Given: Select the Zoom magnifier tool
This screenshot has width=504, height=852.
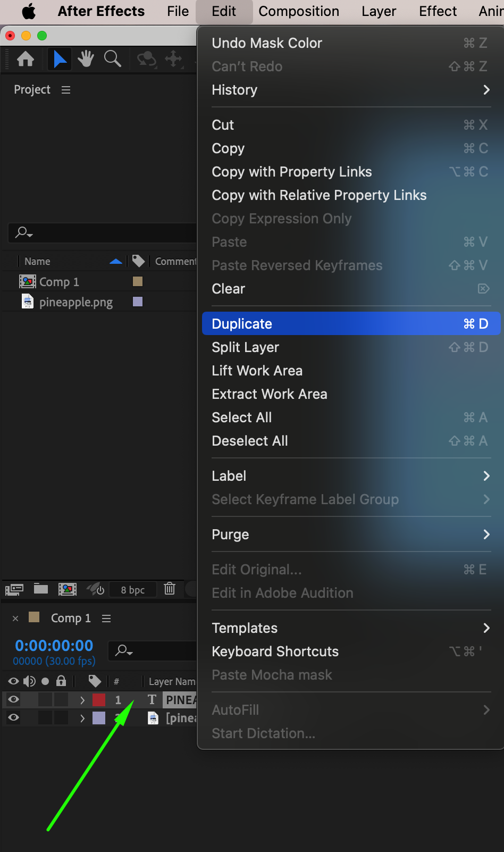Looking at the screenshot, I should 112,59.
